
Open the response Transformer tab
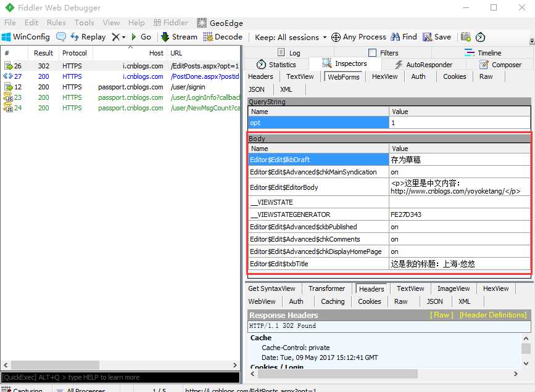point(326,288)
